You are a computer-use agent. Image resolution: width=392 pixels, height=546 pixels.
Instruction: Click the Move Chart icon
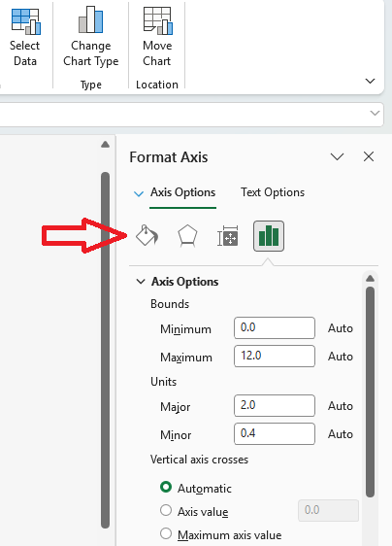157,21
